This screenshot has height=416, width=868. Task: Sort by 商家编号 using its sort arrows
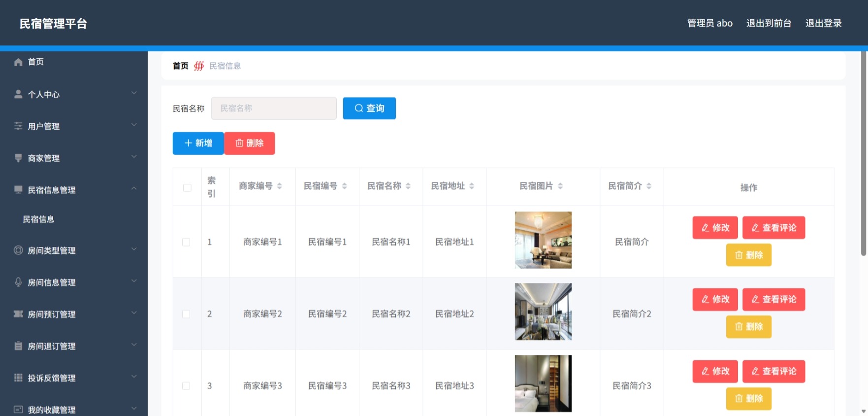pos(280,186)
